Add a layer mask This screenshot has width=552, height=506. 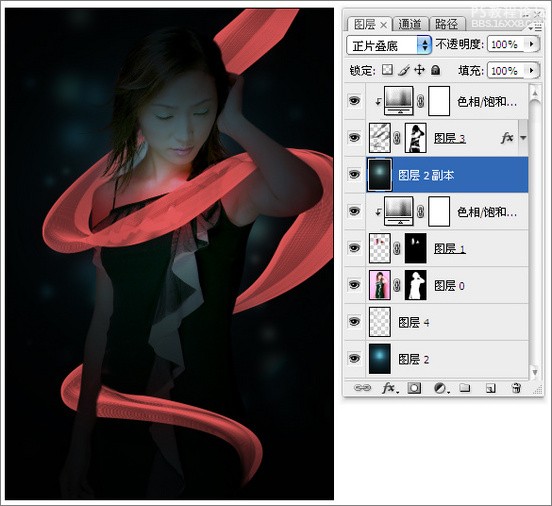(414, 388)
